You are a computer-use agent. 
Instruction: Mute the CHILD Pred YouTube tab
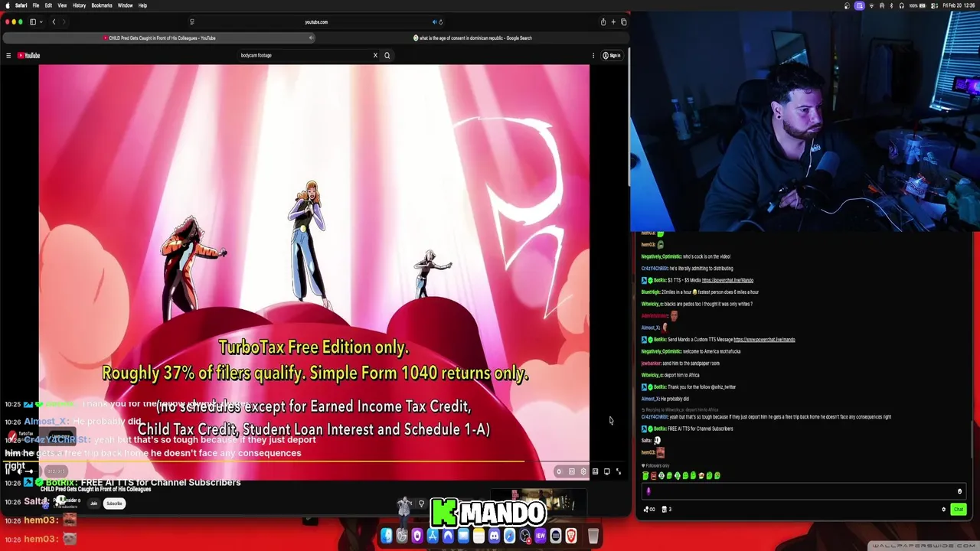click(312, 37)
